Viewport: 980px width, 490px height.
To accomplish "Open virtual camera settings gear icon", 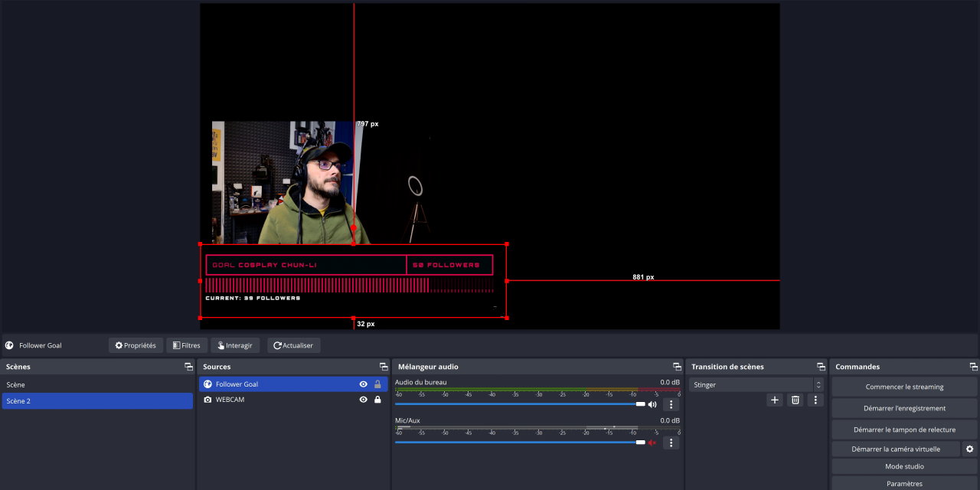I will click(x=970, y=449).
